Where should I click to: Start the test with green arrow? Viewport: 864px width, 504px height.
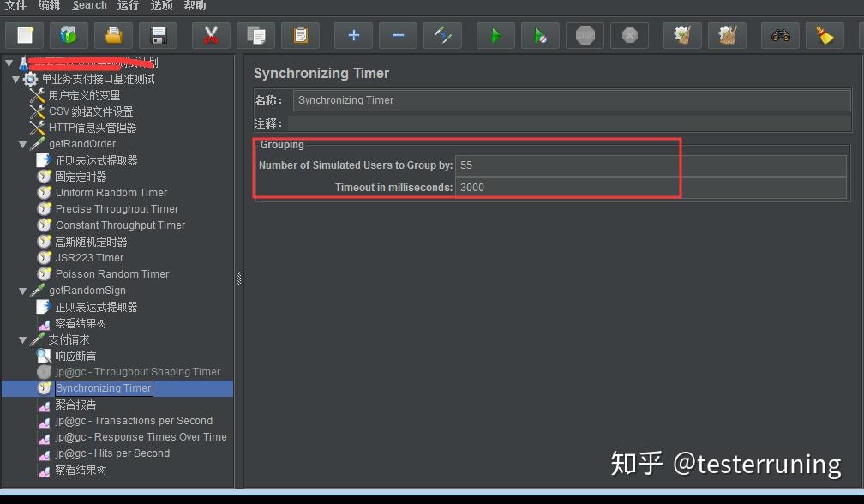tap(495, 35)
